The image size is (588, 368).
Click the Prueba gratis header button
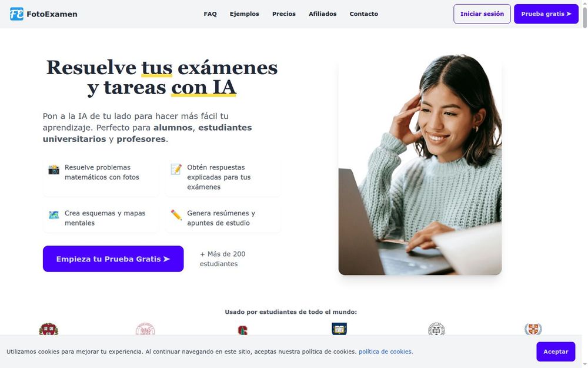tap(546, 14)
